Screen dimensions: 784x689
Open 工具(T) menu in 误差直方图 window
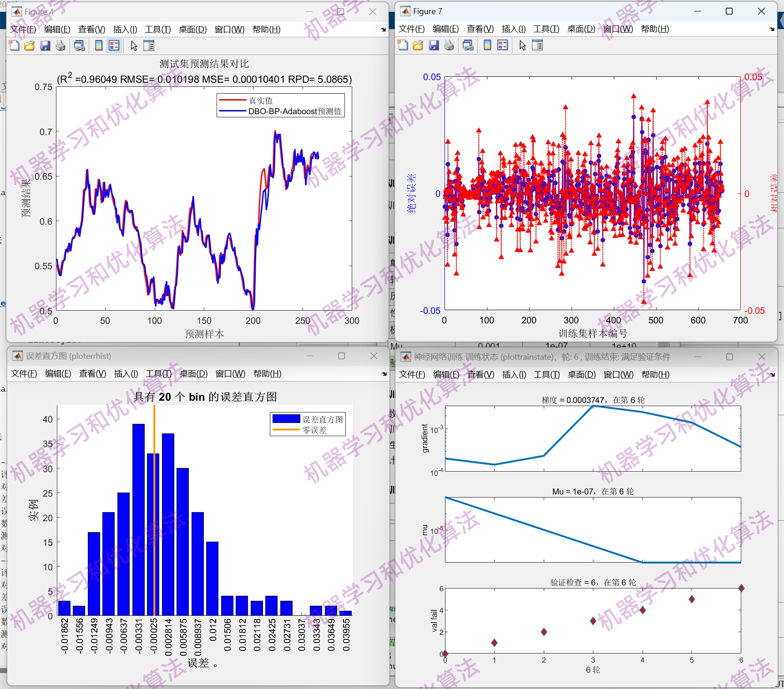159,374
